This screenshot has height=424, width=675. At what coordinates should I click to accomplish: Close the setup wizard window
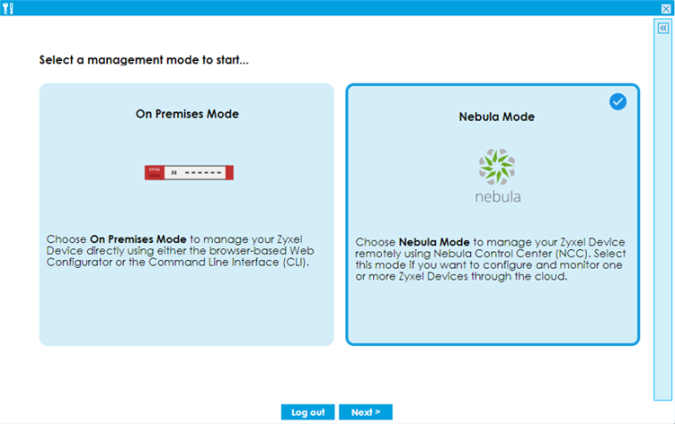pos(666,8)
